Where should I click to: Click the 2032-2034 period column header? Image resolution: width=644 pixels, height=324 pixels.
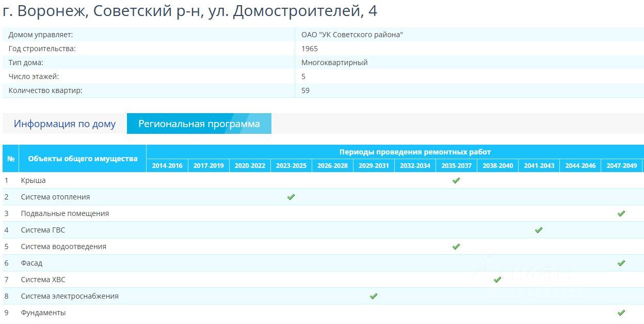click(415, 166)
